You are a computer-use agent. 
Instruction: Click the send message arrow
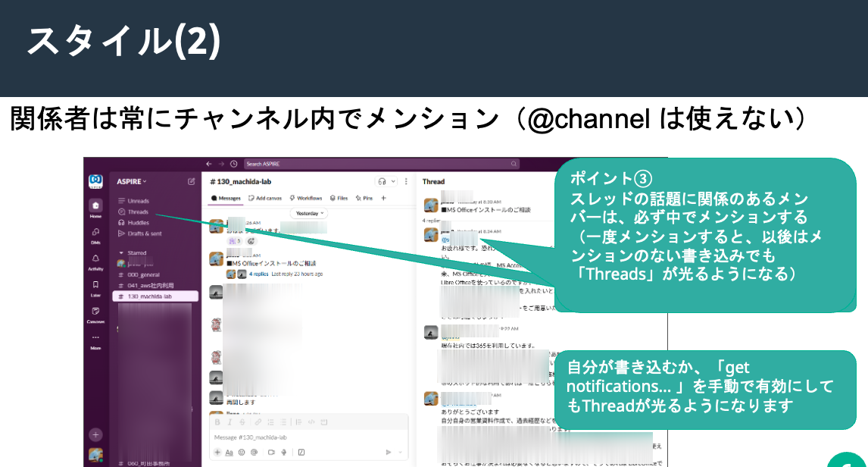pyautogui.click(x=388, y=452)
